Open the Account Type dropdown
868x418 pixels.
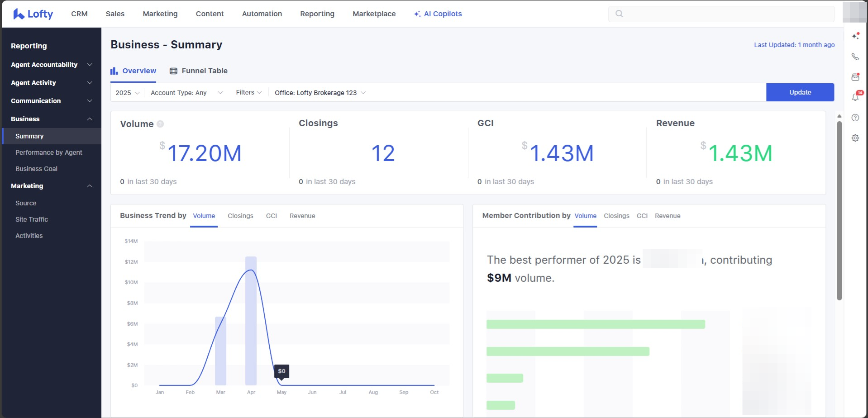pos(186,93)
